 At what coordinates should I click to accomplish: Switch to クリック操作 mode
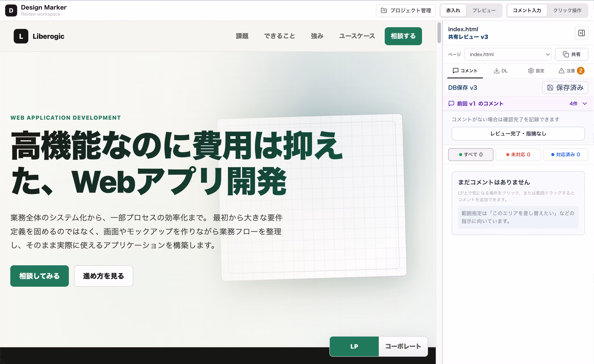[567, 10]
